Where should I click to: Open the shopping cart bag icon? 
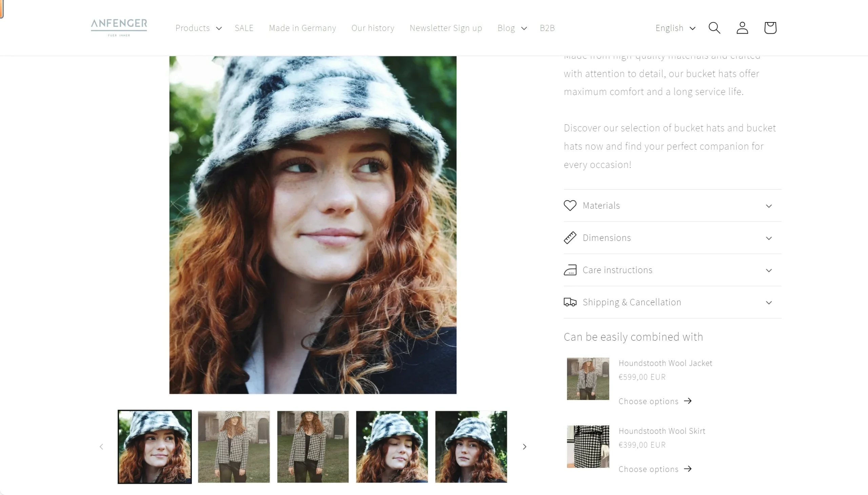770,28
